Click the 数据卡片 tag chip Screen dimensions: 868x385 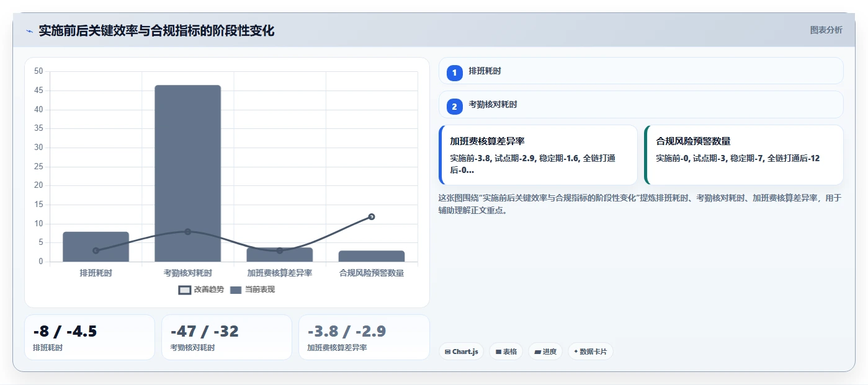coord(590,352)
